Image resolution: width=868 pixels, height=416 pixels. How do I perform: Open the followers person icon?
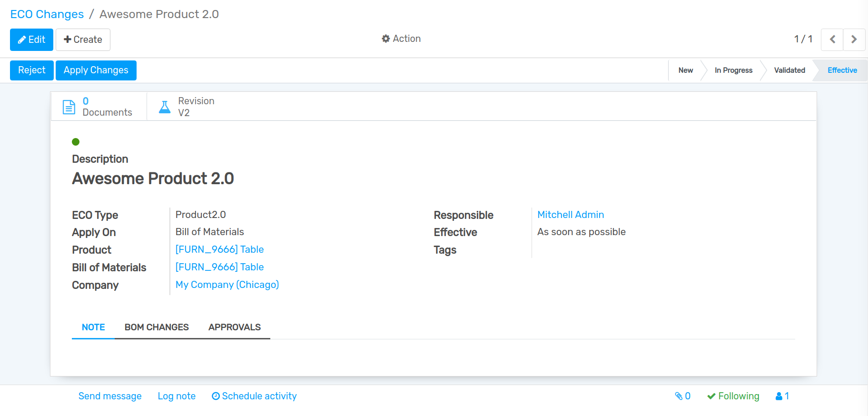[782, 396]
